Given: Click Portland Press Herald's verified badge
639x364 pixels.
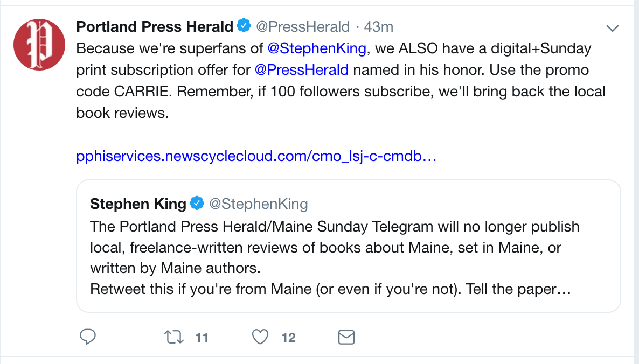Looking at the screenshot, I should 244,26.
